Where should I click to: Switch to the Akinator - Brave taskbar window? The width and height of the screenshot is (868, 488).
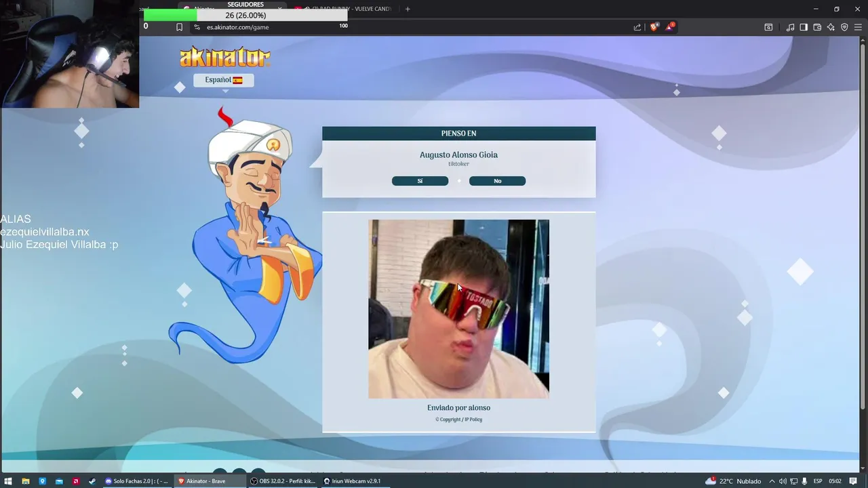tap(209, 481)
